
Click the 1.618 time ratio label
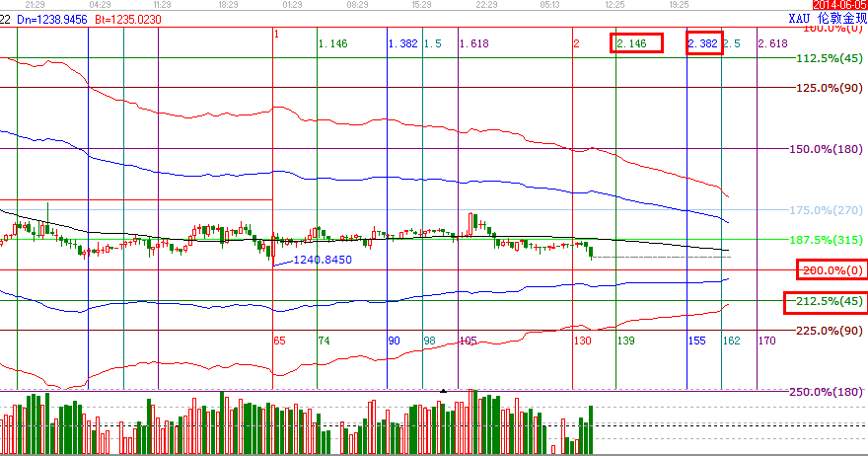click(x=474, y=43)
